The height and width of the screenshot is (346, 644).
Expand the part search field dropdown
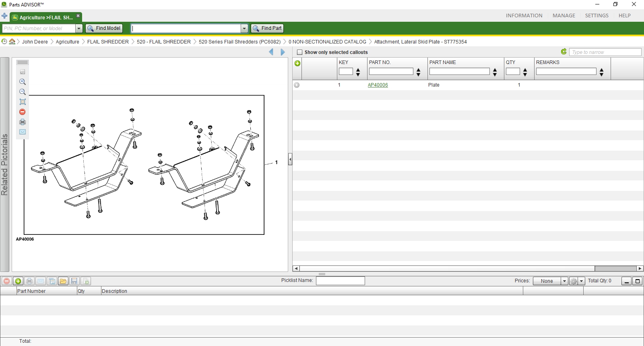pos(244,29)
